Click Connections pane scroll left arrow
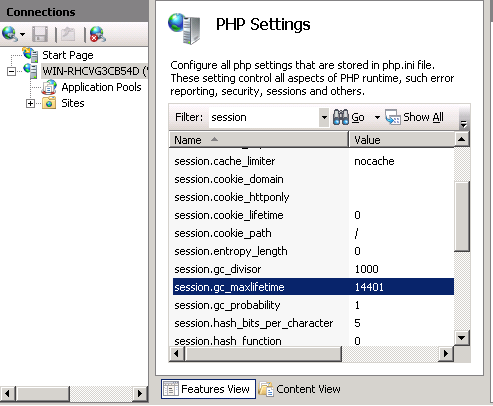493x406 pixels. point(7,394)
